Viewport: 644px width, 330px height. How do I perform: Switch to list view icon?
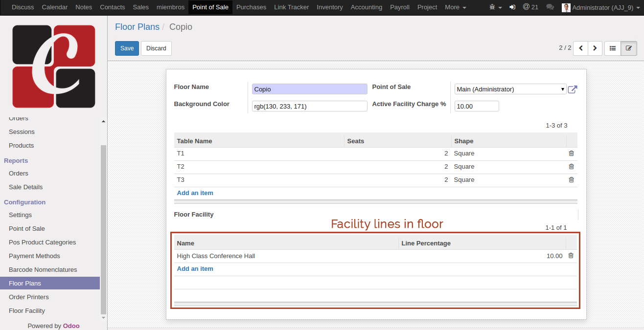613,48
